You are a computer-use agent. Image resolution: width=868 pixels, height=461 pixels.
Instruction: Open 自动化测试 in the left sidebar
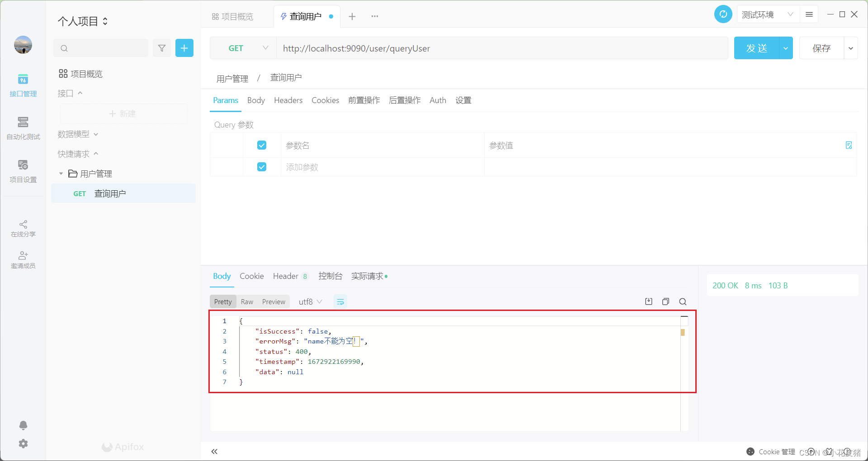click(23, 128)
